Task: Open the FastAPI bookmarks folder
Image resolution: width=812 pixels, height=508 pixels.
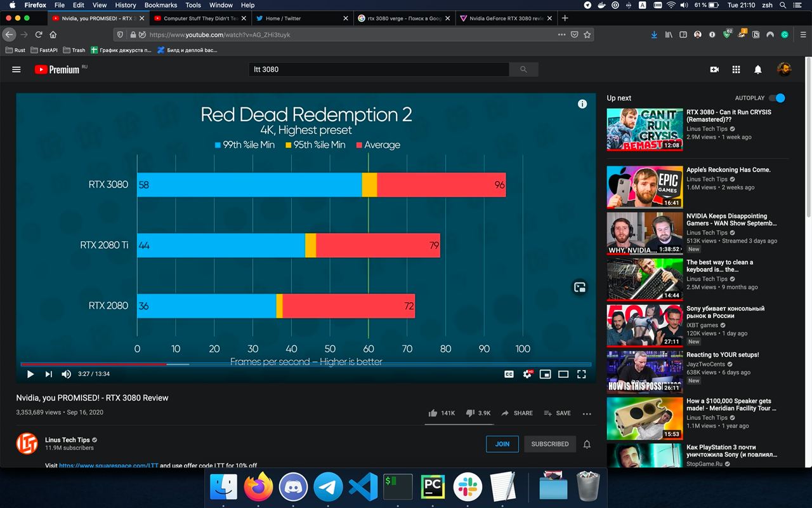Action: [43, 50]
